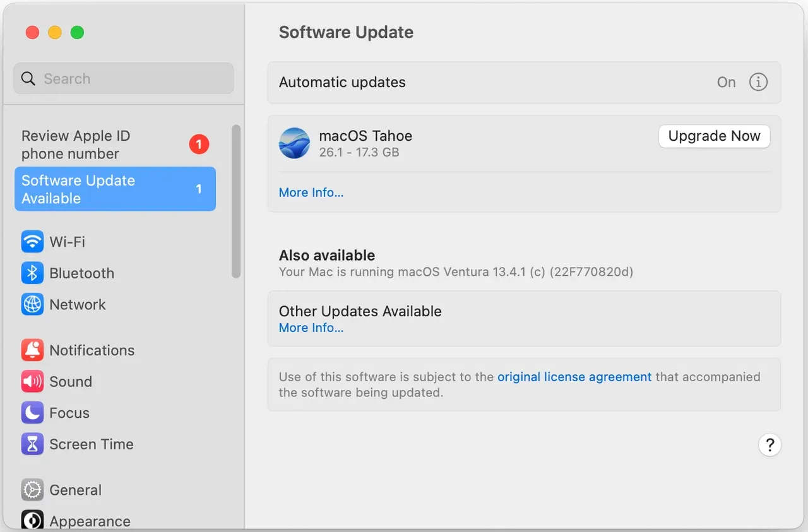Open Wi-Fi settings icon in sidebar
Viewport: 808px width, 532px height.
32,242
